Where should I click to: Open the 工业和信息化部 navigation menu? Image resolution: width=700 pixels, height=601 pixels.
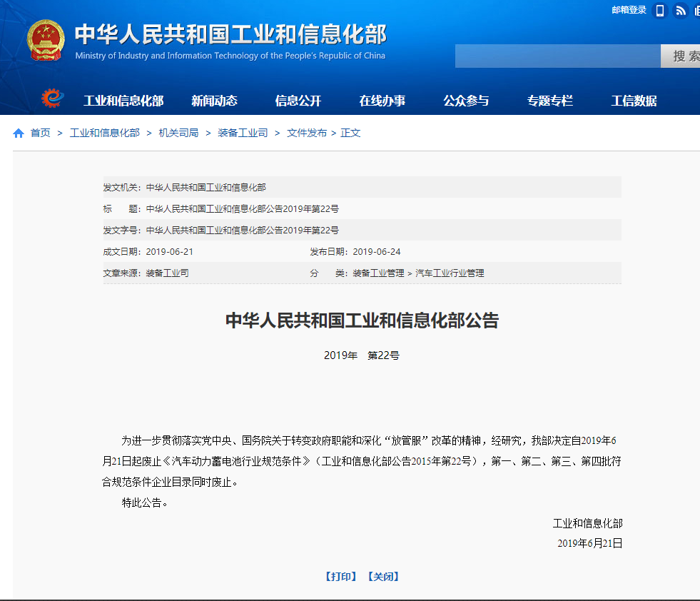123,101
